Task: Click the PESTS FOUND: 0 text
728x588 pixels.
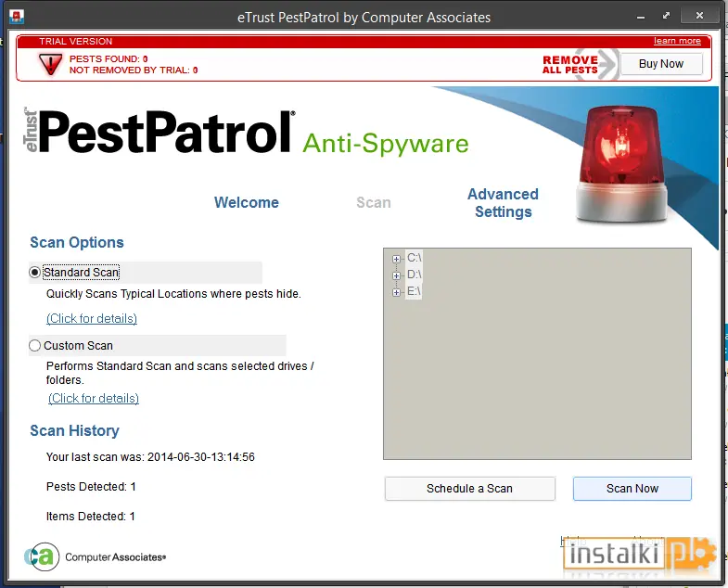Action: pyautogui.click(x=109, y=59)
